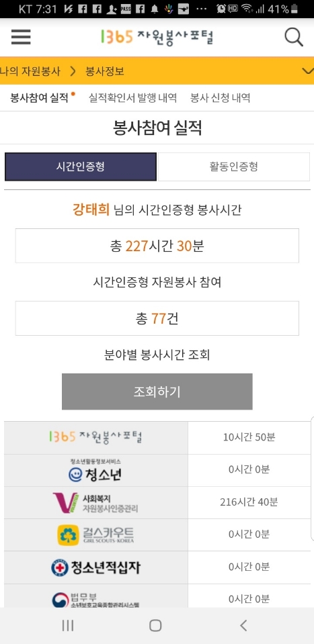This screenshot has width=314, height=644.
Task: Tap the 청소년 활동정보서비스 logo
Action: (x=95, y=471)
